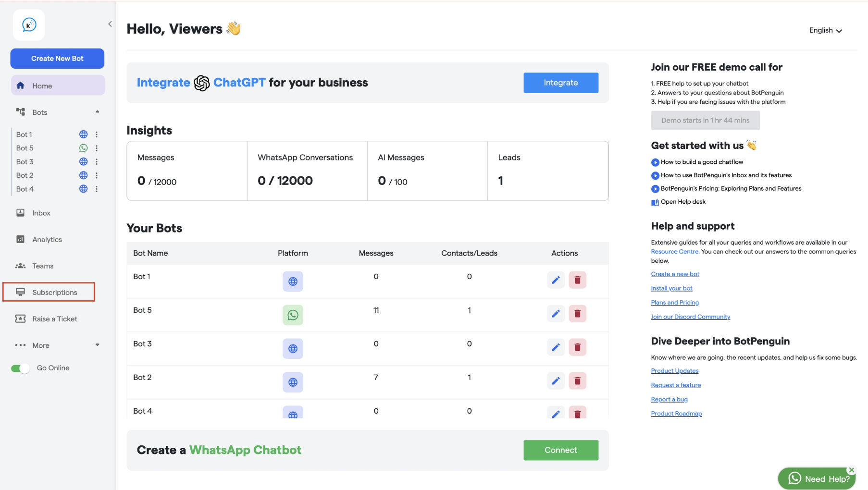Open the English language dropdown

click(825, 30)
